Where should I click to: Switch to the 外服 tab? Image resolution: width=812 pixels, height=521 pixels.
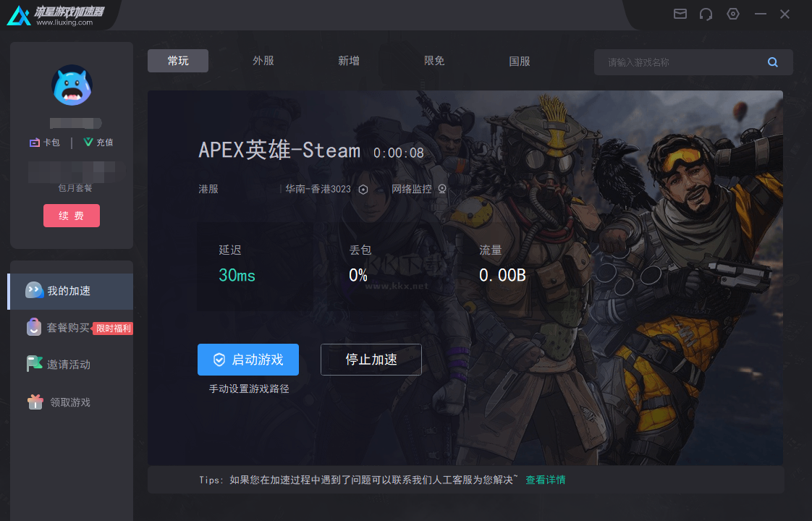(263, 61)
